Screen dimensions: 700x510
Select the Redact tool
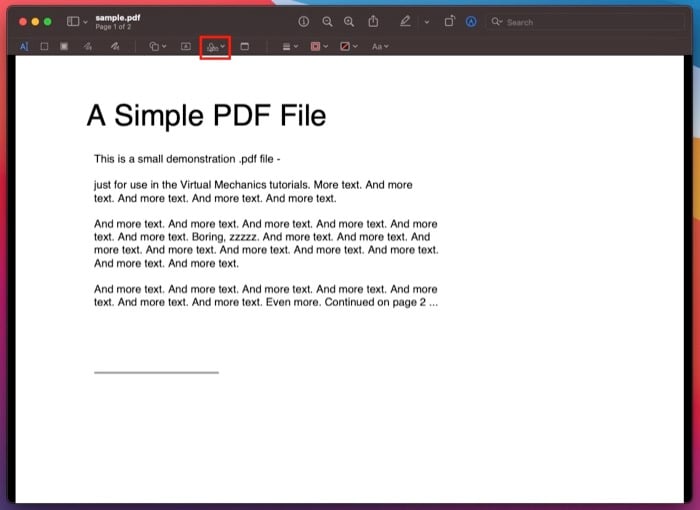[64, 46]
